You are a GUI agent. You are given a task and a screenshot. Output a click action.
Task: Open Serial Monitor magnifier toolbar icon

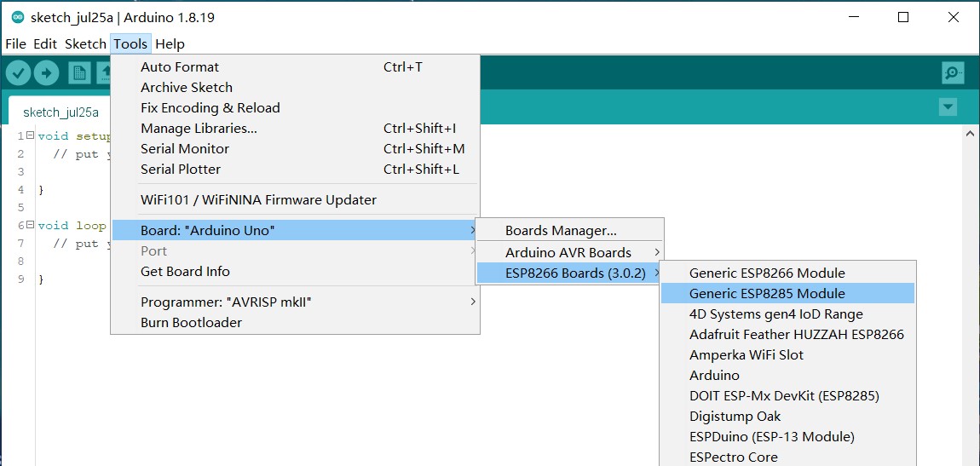953,73
